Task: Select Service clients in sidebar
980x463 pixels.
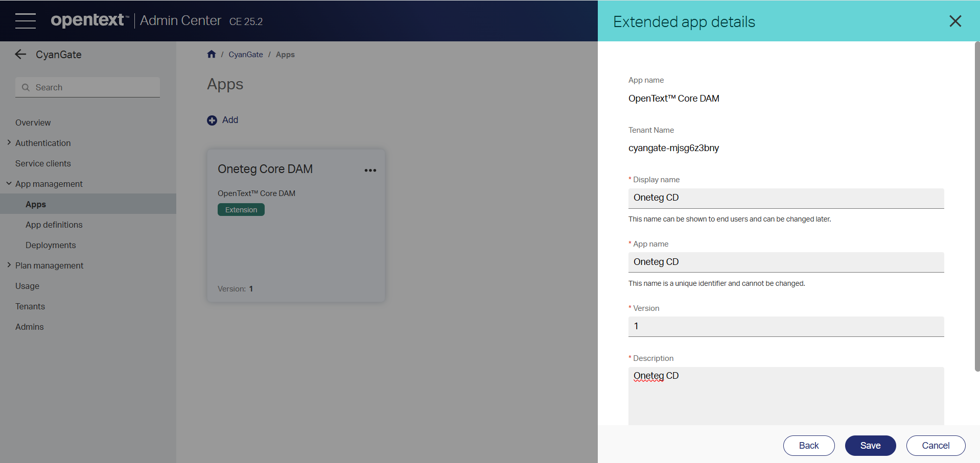Action: coord(43,163)
